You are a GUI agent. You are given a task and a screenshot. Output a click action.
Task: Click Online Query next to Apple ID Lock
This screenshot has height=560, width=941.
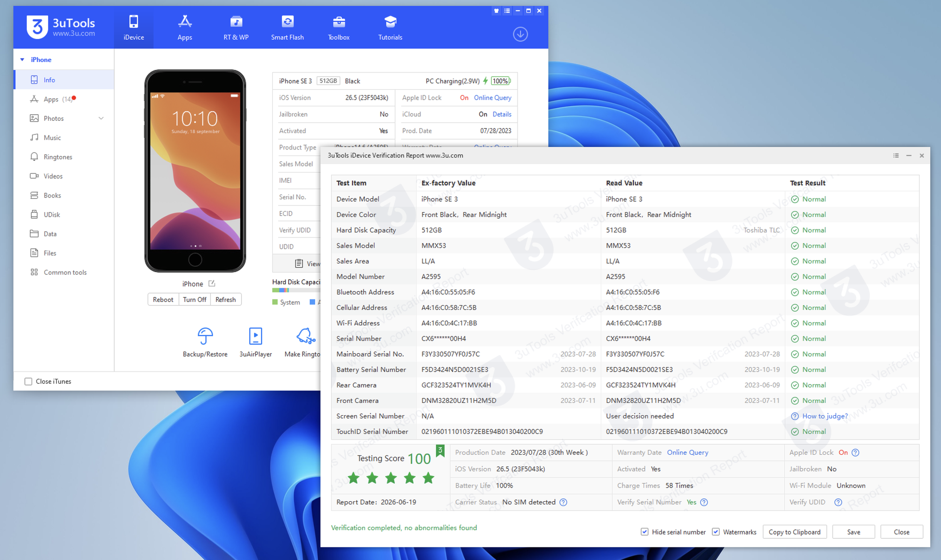click(x=493, y=98)
